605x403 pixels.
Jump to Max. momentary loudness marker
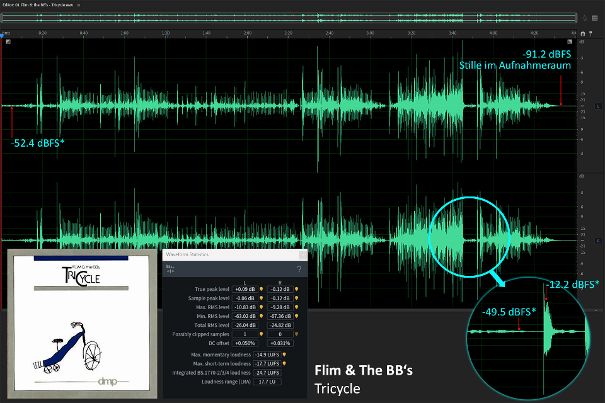(x=286, y=354)
